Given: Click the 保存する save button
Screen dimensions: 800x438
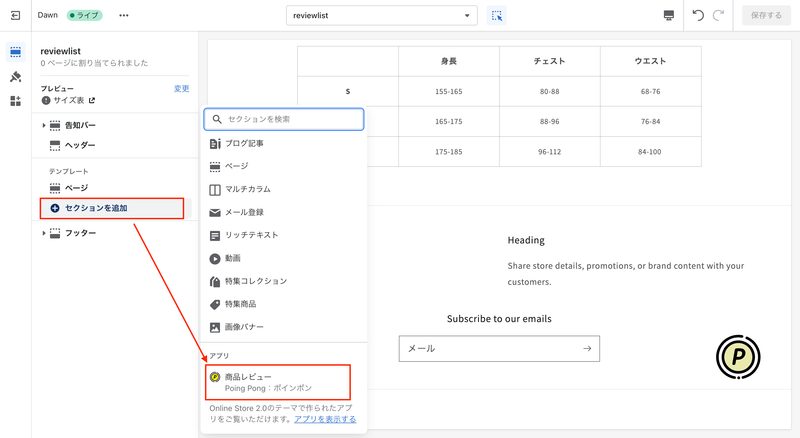Looking at the screenshot, I should (x=766, y=15).
